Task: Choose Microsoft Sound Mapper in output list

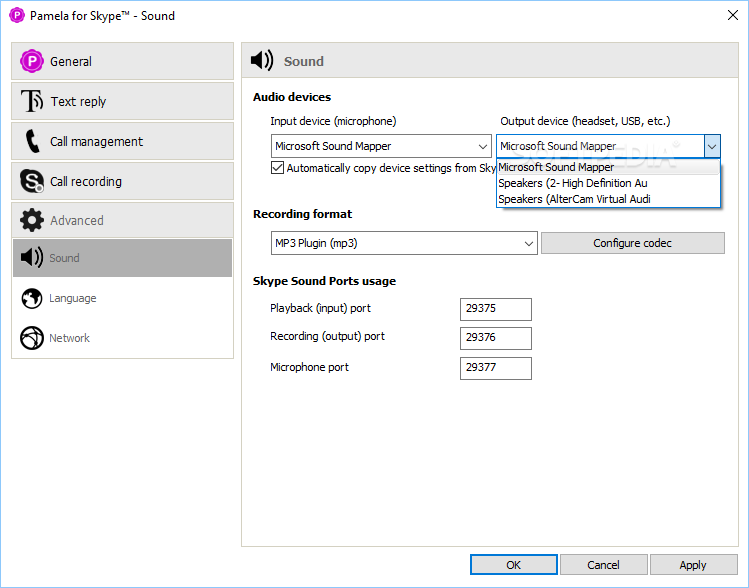Action: 608,167
